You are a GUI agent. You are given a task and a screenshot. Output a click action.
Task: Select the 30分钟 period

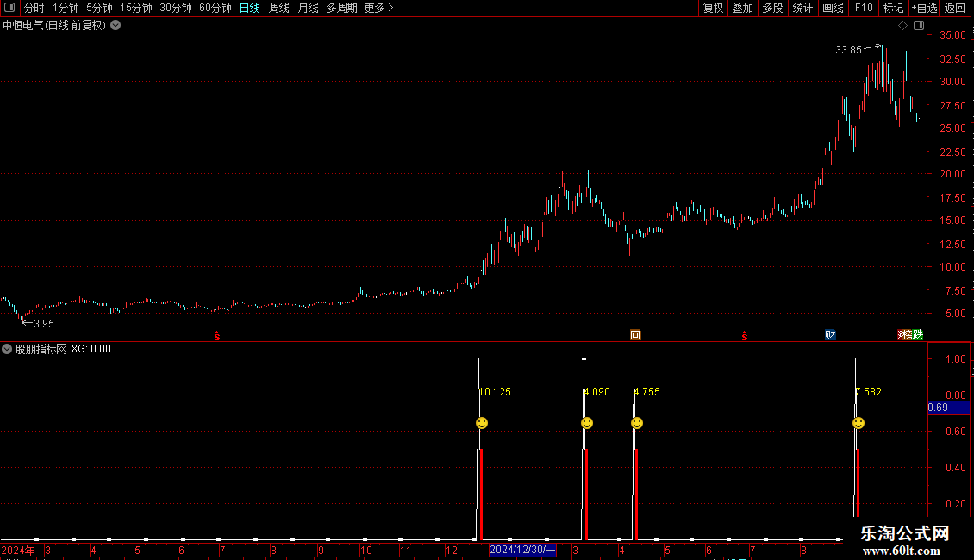click(x=176, y=8)
